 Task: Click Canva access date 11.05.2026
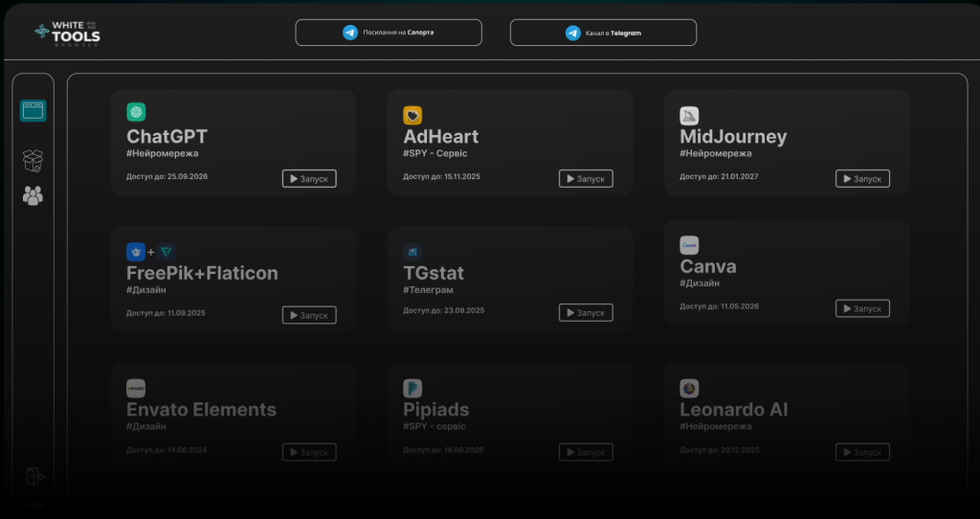tap(720, 306)
